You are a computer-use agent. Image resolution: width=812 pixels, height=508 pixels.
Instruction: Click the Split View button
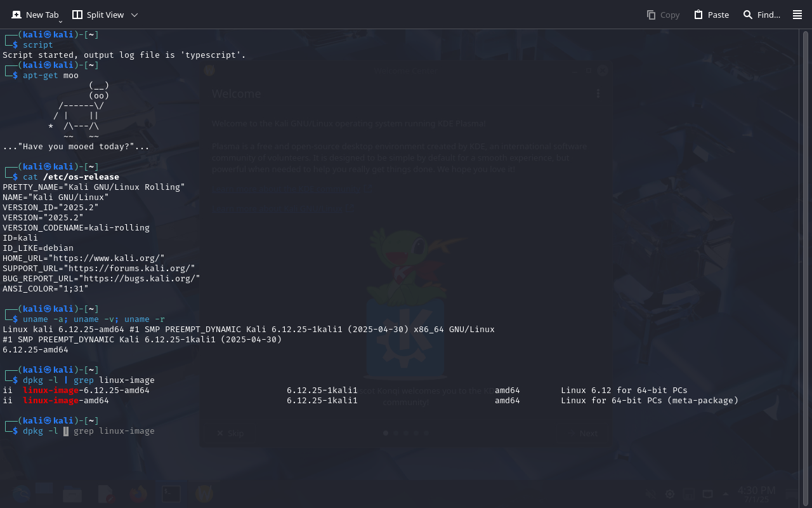click(98, 15)
